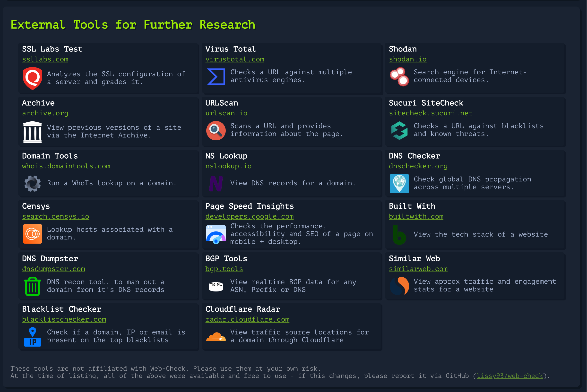Visit the archive.org link
The image size is (587, 392).
coord(45,113)
